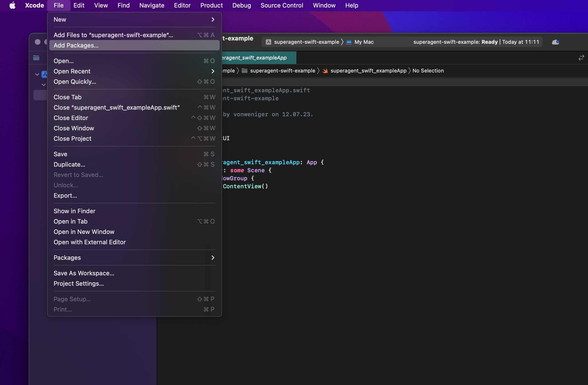588x385 pixels.
Task: Open Project Settings… menu item
Action: pyautogui.click(x=134, y=284)
